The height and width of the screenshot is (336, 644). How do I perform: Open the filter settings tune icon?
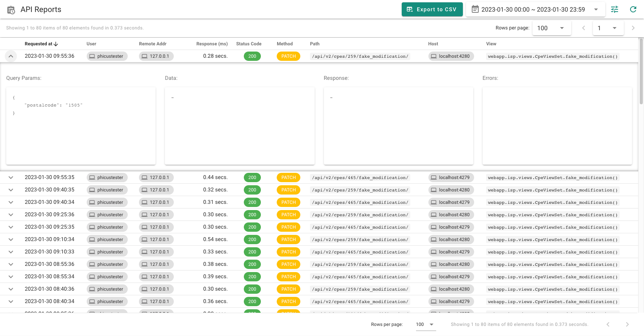[615, 9]
